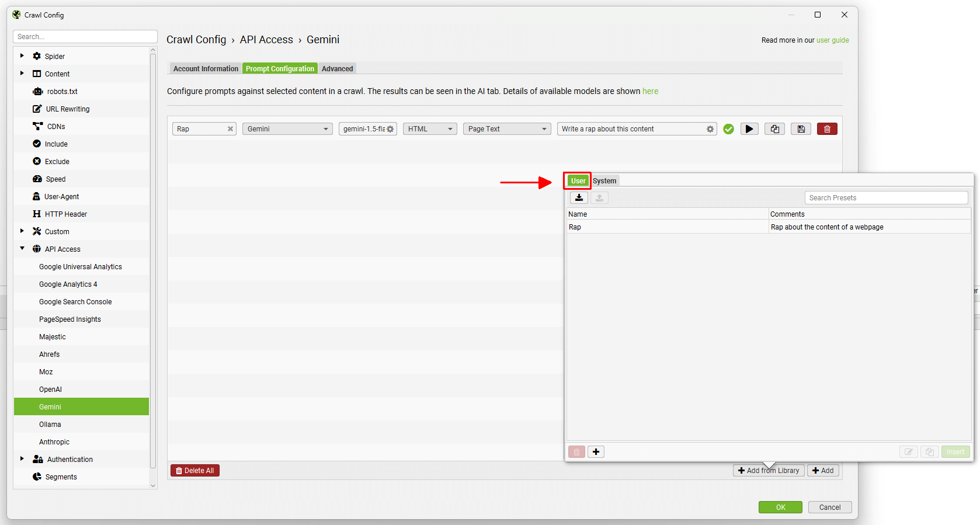Viewport: 980px width, 525px height.
Task: Open the HTML content type dropdown
Action: 430,129
